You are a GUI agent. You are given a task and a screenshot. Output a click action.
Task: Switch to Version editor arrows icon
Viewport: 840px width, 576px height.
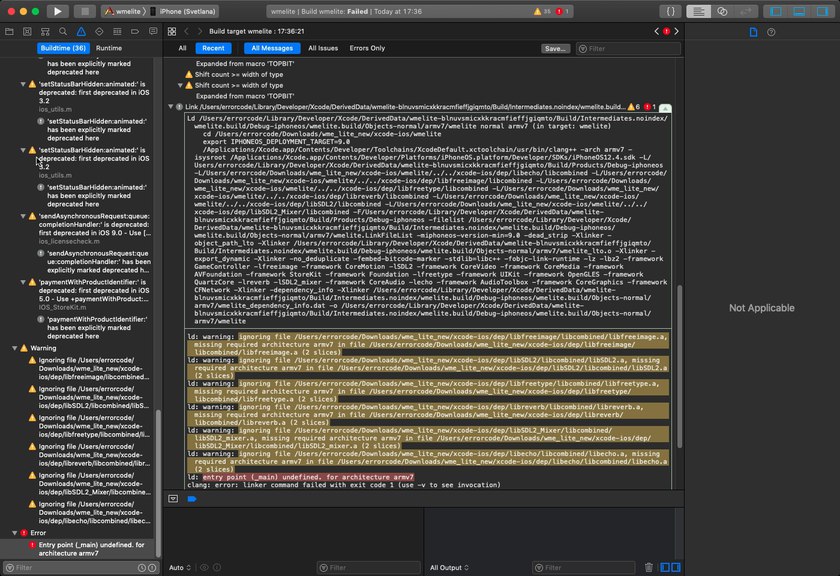(745, 11)
